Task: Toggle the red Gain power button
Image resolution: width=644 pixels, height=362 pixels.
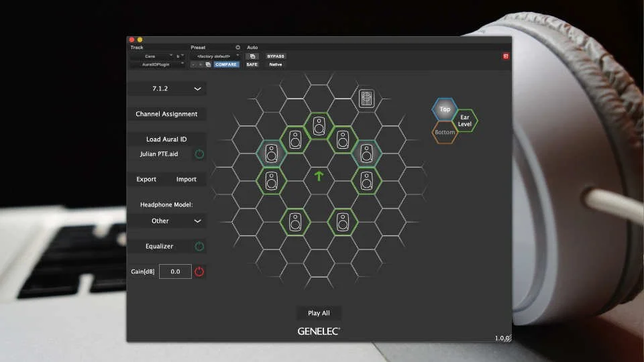Action: 199,271
